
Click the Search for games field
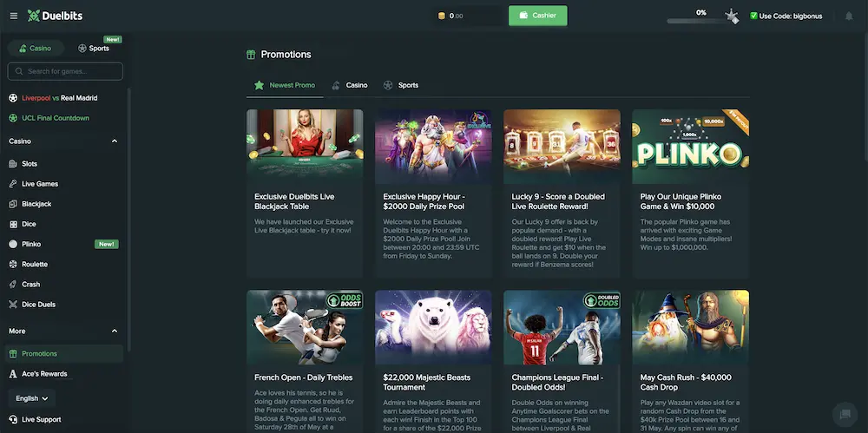pos(65,71)
